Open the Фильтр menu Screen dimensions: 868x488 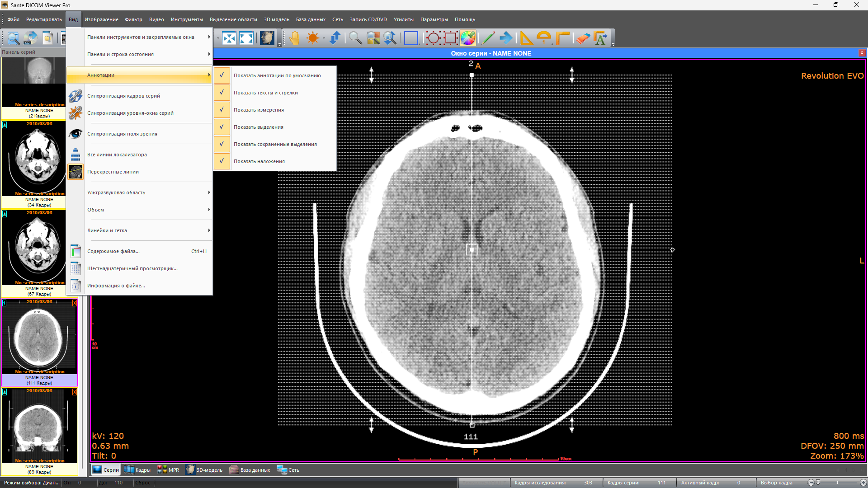(133, 19)
